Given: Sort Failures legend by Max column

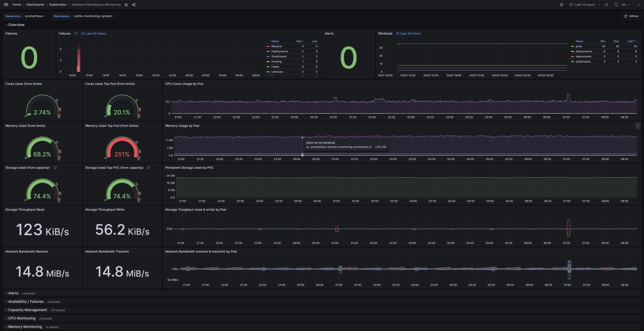Looking at the screenshot, I should (300, 41).
